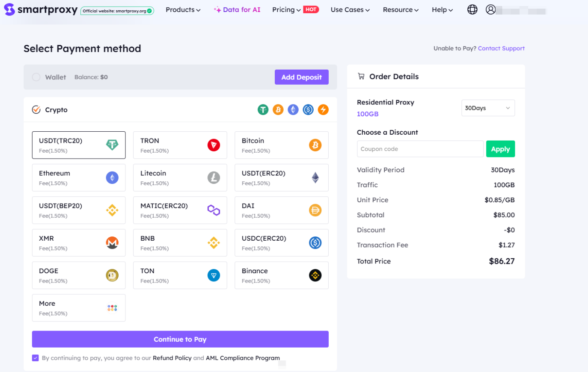This screenshot has height=372, width=588.
Task: Click the purple MATIC(ERC20) icon
Action: point(214,210)
